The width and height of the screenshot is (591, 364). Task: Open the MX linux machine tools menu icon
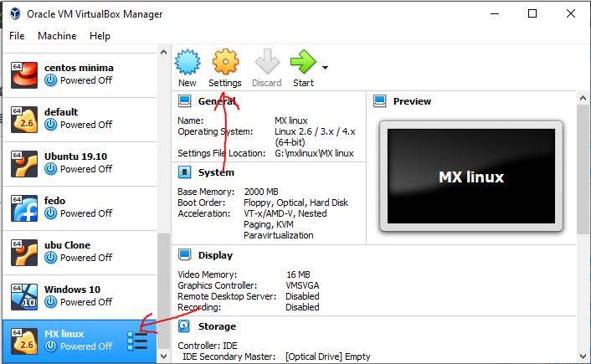137,341
